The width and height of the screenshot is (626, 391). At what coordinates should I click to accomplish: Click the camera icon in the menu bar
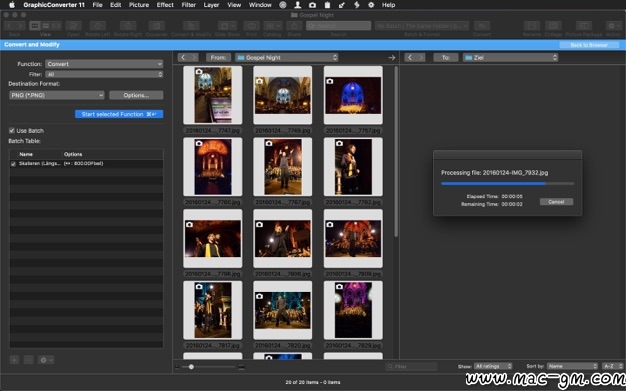(x=312, y=5)
